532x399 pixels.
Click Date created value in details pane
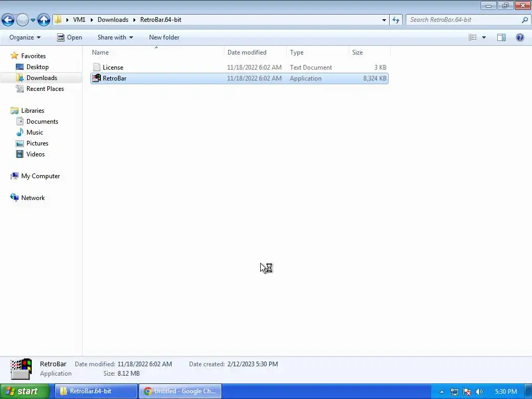point(252,364)
